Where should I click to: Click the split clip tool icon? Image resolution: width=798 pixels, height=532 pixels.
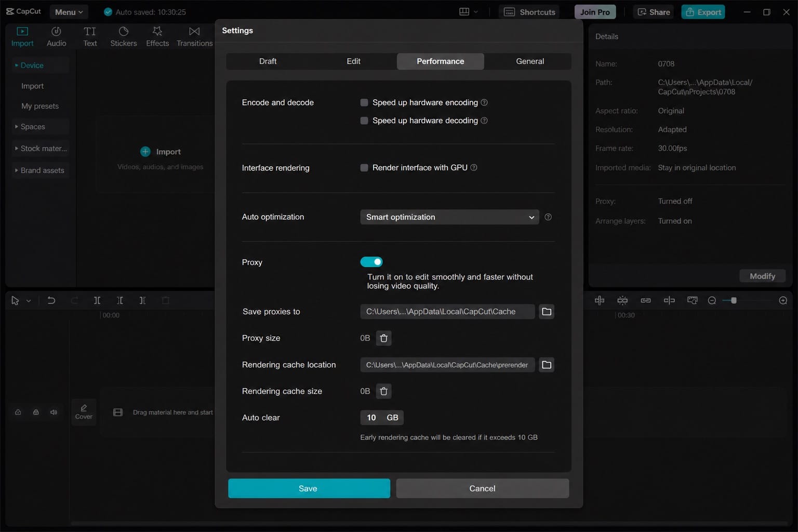[x=97, y=300]
